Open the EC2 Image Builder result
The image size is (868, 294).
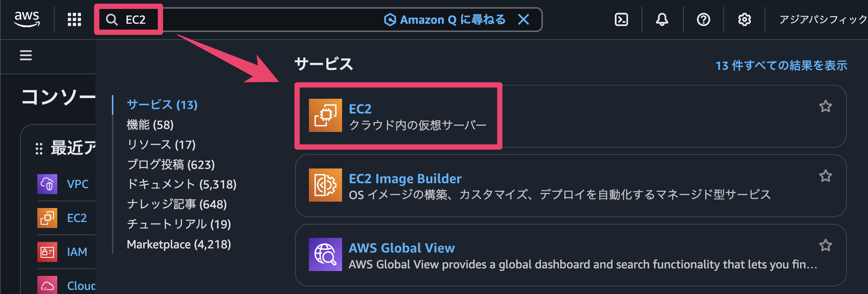coord(405,179)
